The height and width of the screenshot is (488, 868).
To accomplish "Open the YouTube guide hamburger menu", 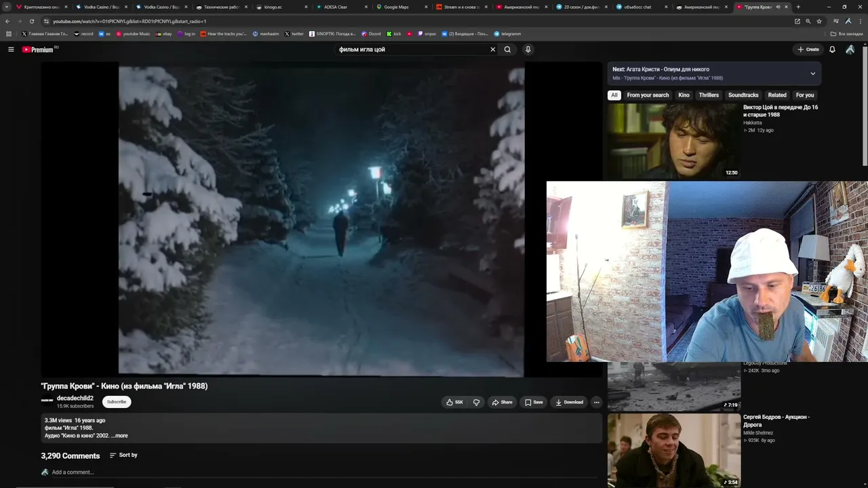I will coord(11,49).
